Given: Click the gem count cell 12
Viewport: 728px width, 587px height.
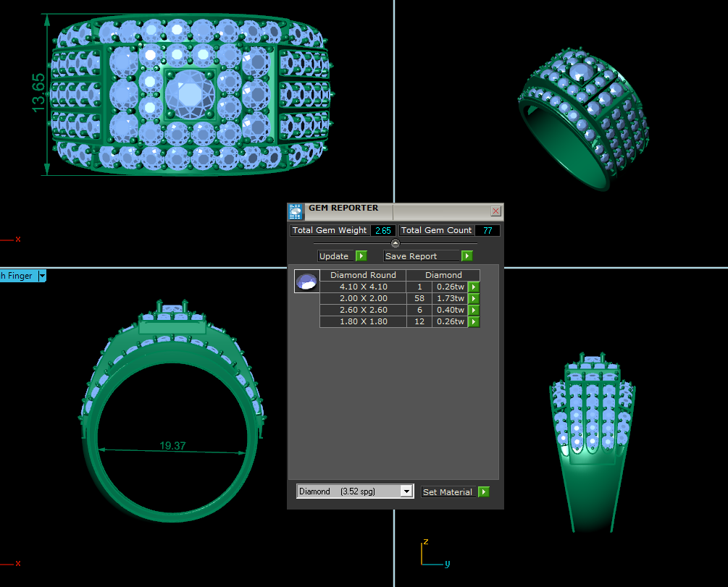Looking at the screenshot, I should coord(419,321).
